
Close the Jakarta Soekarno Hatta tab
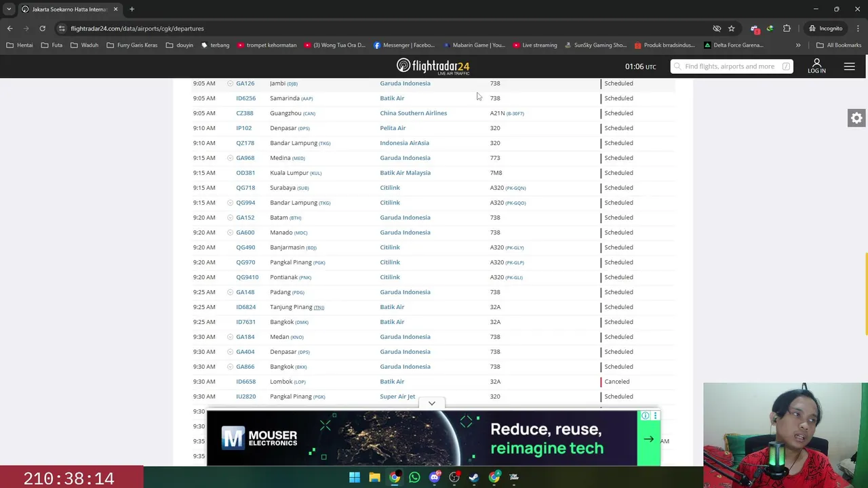[x=115, y=9]
